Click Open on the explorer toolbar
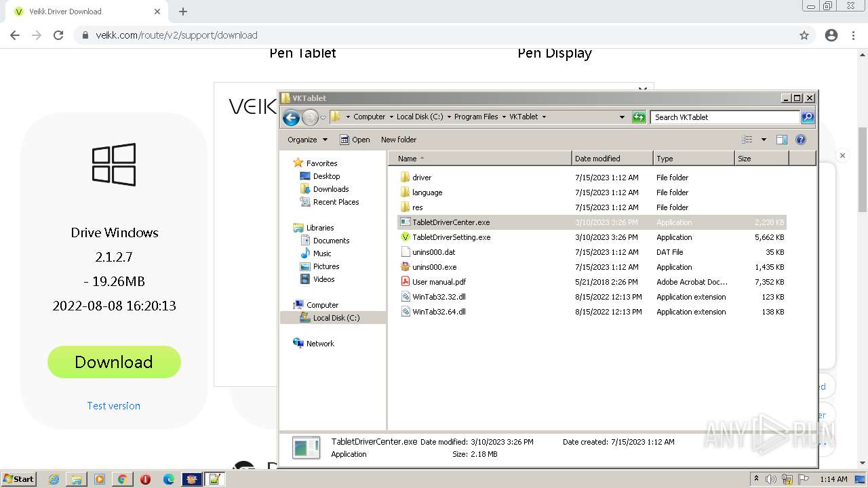Viewport: 868px width, 488px height. [x=355, y=140]
